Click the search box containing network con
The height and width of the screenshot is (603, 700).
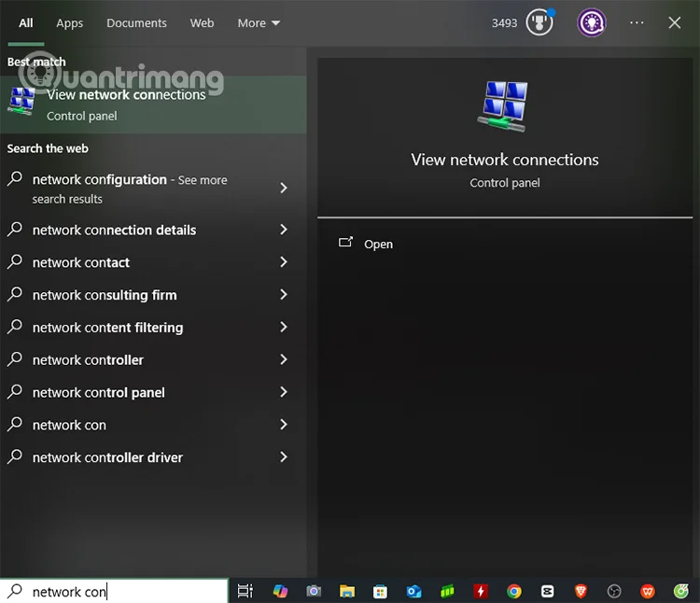coord(114,591)
